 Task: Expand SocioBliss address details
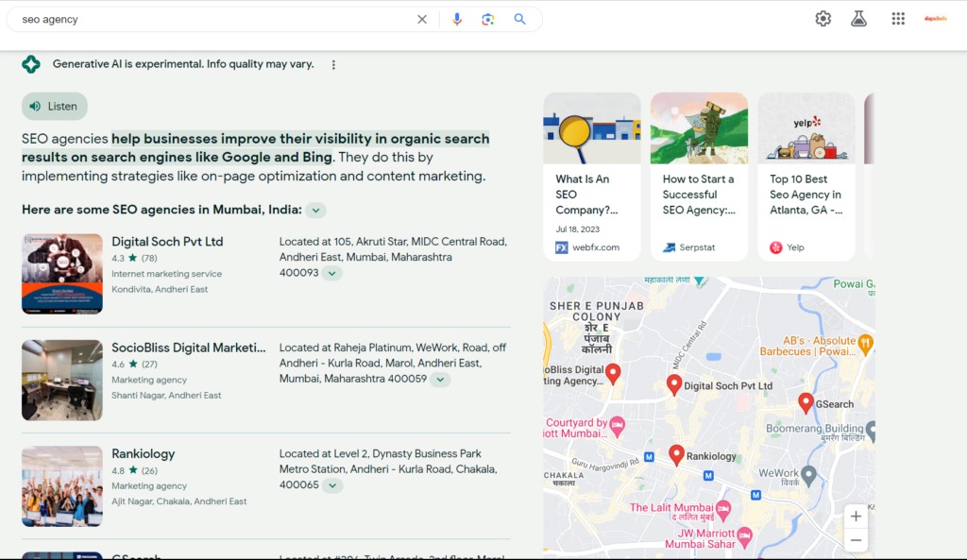(x=440, y=380)
